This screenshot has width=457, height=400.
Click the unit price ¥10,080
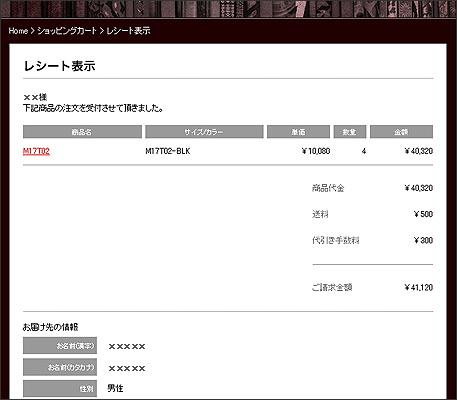[x=316, y=151]
